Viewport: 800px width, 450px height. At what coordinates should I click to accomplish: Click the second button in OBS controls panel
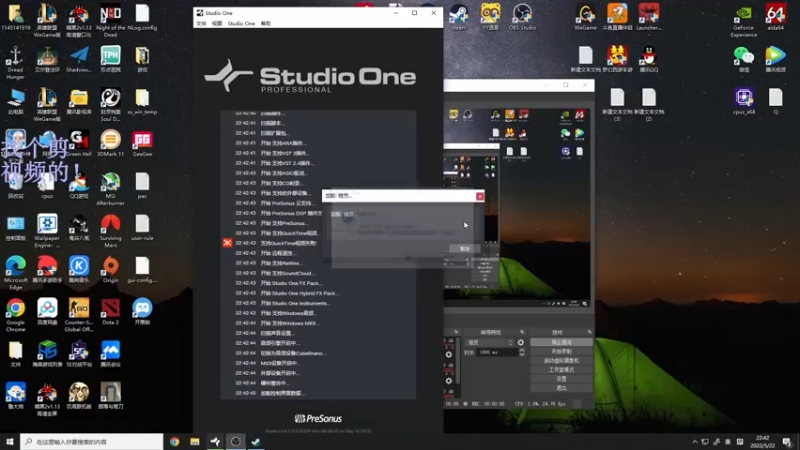561,352
